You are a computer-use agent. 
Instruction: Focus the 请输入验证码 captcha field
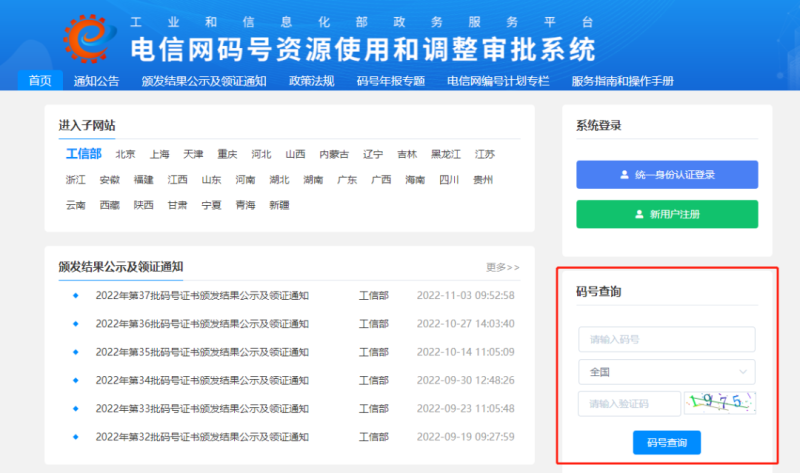627,403
